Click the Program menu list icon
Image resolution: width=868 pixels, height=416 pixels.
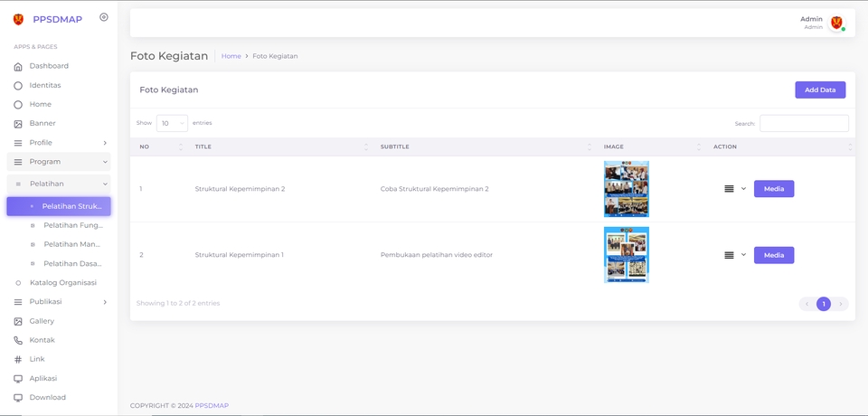(18, 162)
